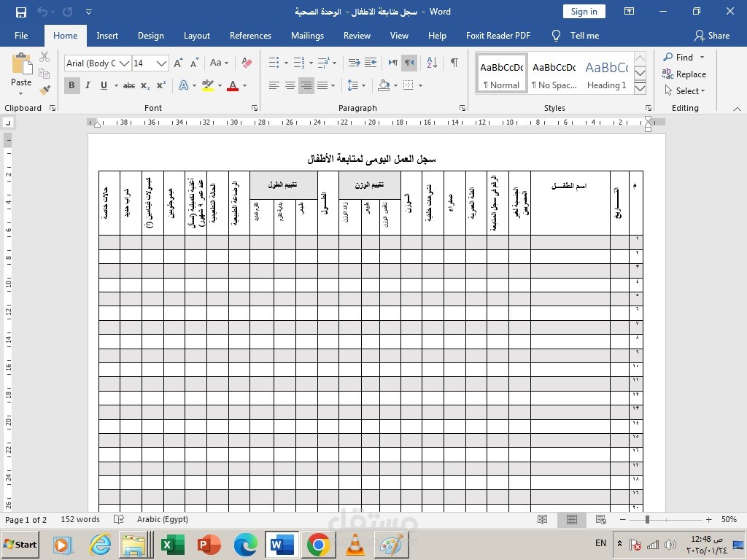Toggle Print Layout view in status bar
The width and height of the screenshot is (747, 560).
[x=572, y=519]
